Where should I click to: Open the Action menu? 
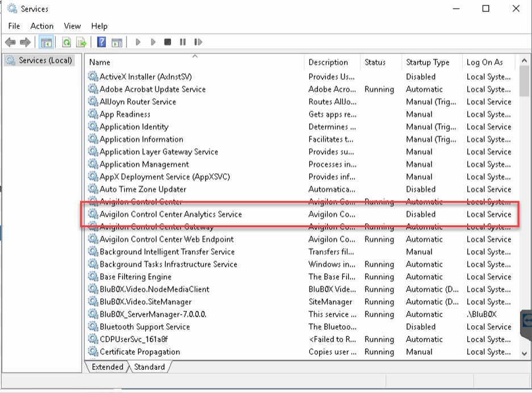tap(42, 26)
